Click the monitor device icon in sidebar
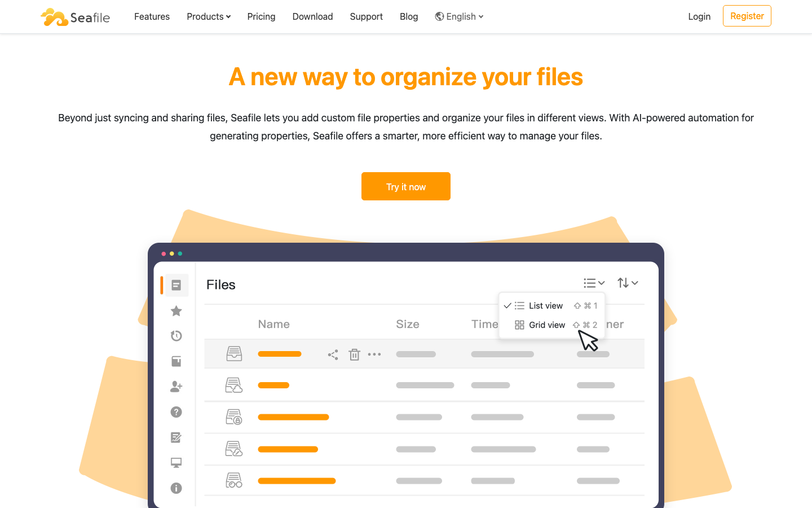This screenshot has height=508, width=812. (176, 463)
